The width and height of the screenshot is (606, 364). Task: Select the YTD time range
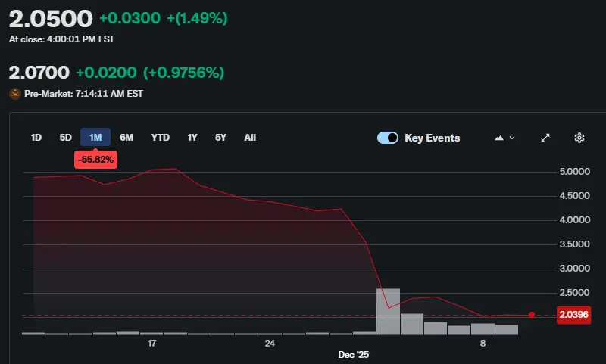pos(161,138)
